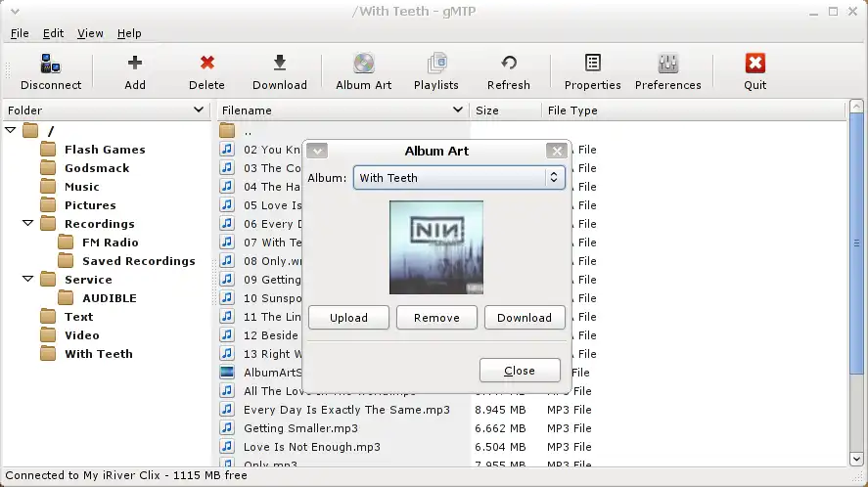Click the Filename column sort arrow
The height and width of the screenshot is (487, 868).
coord(457,110)
